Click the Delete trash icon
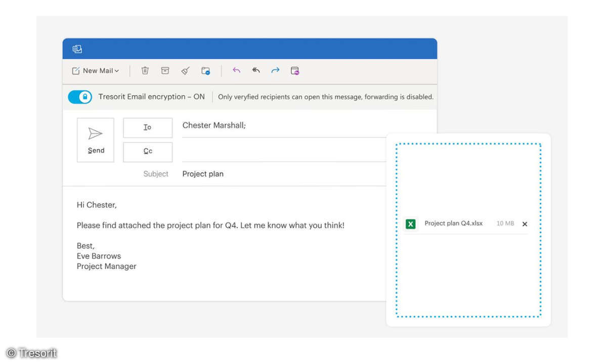 (145, 71)
